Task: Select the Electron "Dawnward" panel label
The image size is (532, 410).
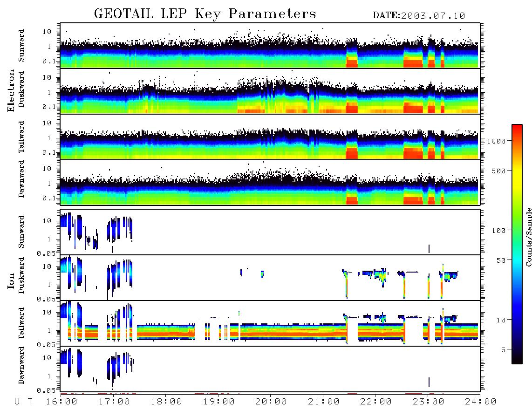Action: 21,179
